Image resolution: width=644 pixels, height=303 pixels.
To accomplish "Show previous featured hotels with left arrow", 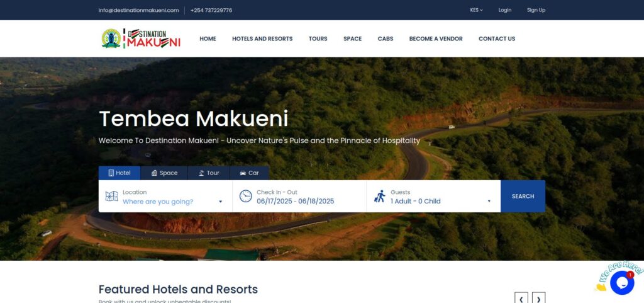I will 521,299.
